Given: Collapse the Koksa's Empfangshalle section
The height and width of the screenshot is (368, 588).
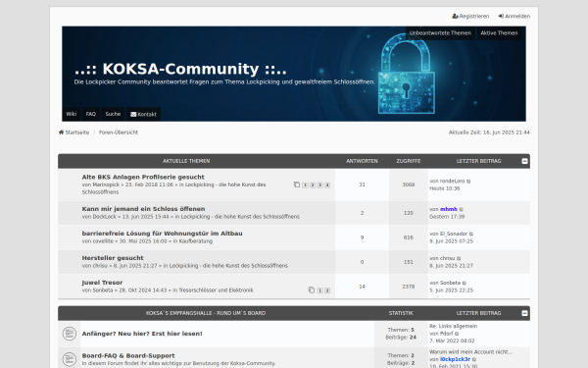Looking at the screenshot, I should [524, 313].
